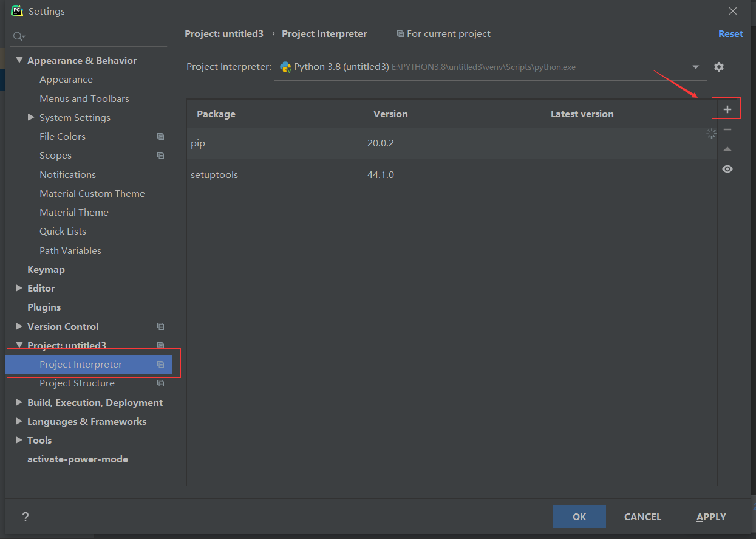Click pip version 20.0.2 cell

click(x=381, y=143)
